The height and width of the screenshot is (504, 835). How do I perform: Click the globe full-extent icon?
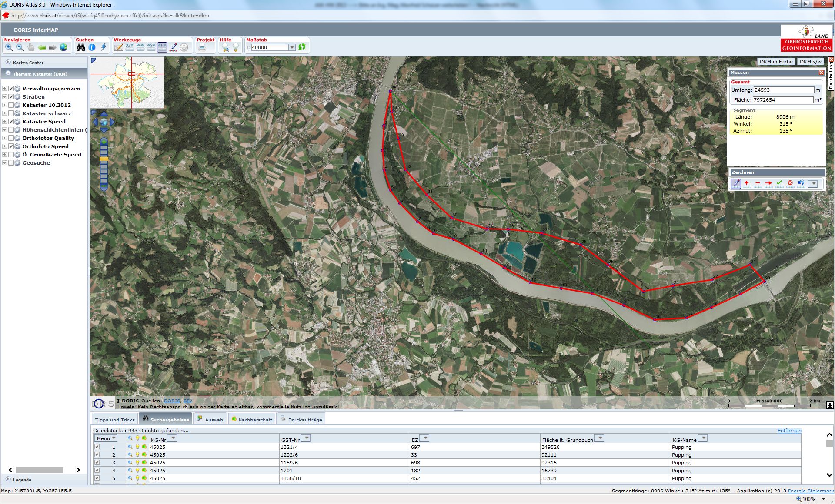63,47
